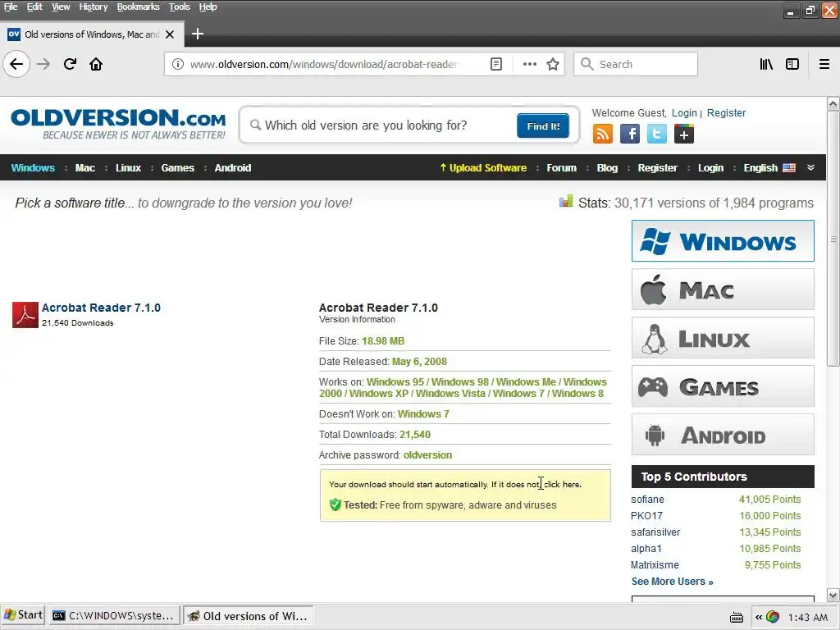
Task: Show site information icon in address bar
Action: click(x=178, y=64)
